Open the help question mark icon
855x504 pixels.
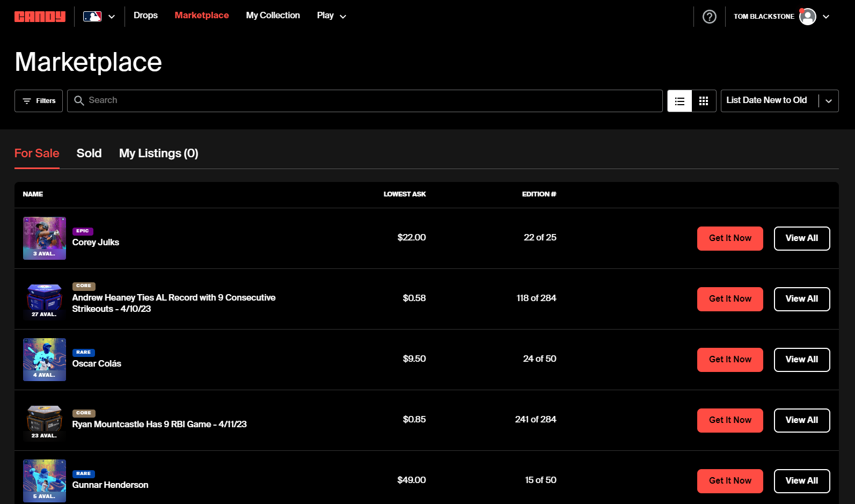(709, 17)
